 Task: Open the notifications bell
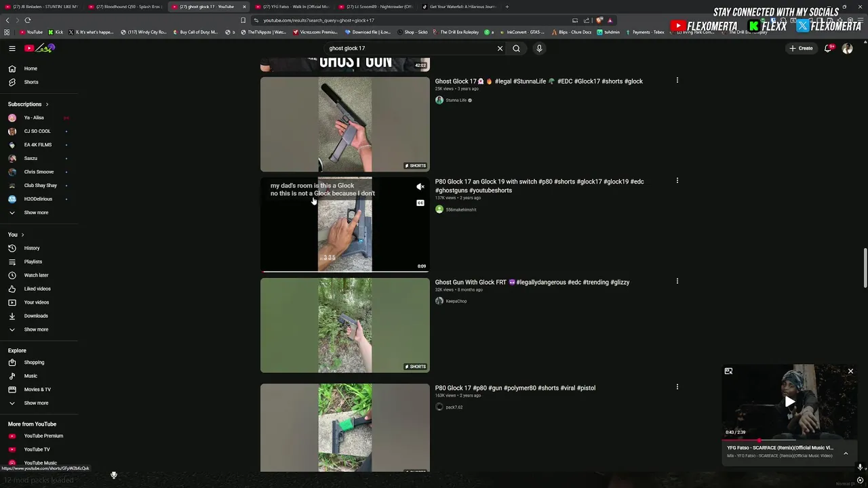(x=828, y=48)
